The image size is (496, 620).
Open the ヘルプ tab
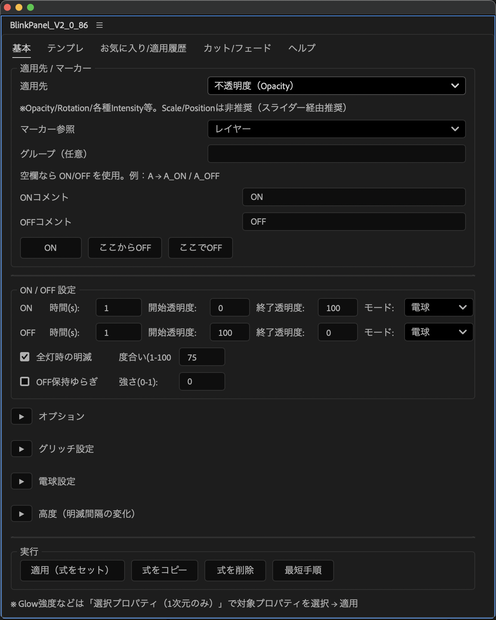point(302,48)
